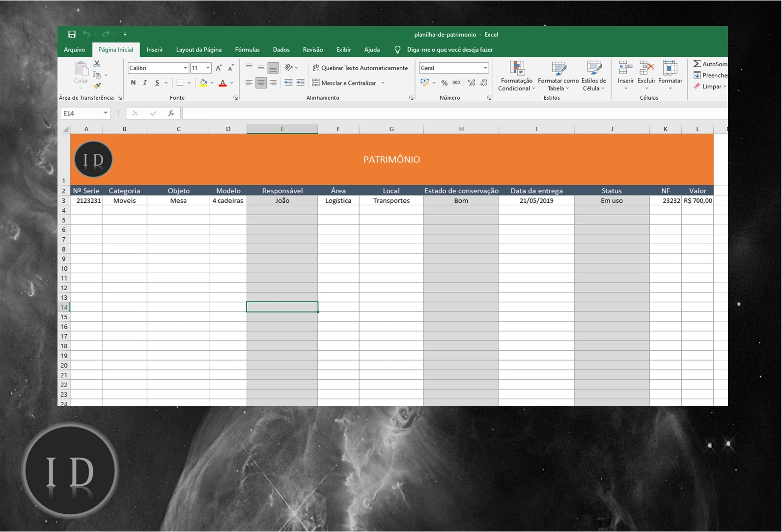Switch to the Fórmulas tab
The height and width of the screenshot is (532, 782).
(247, 50)
